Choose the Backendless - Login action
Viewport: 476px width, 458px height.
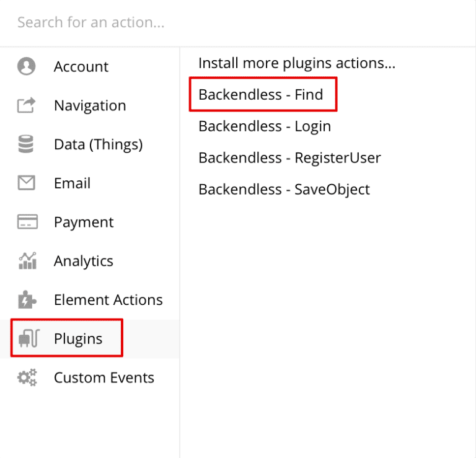265,126
